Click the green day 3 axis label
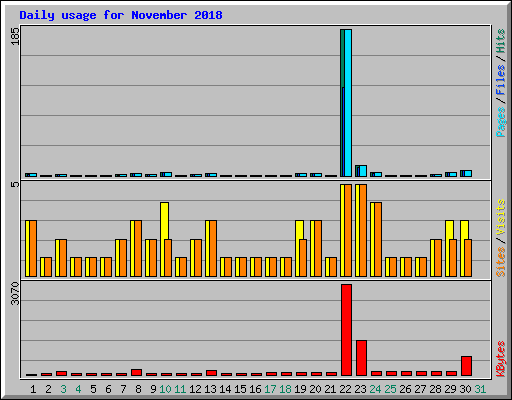This screenshot has width=512, height=400. 63,389
